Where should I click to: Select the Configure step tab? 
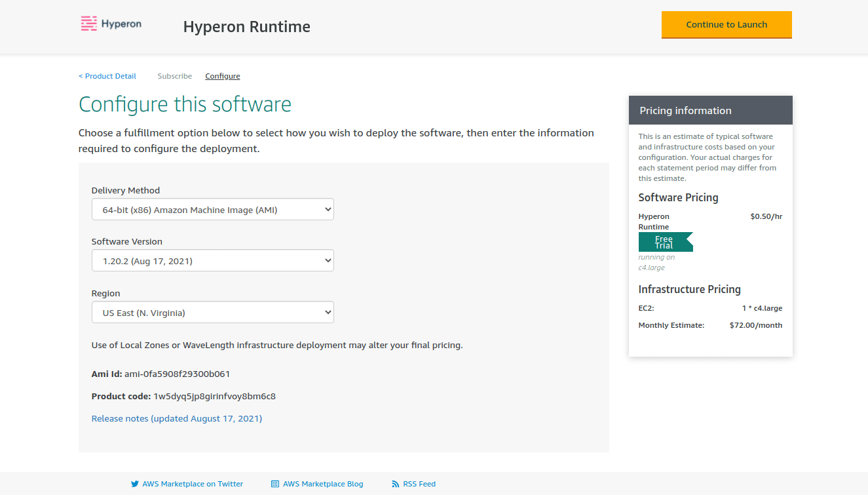tap(222, 76)
